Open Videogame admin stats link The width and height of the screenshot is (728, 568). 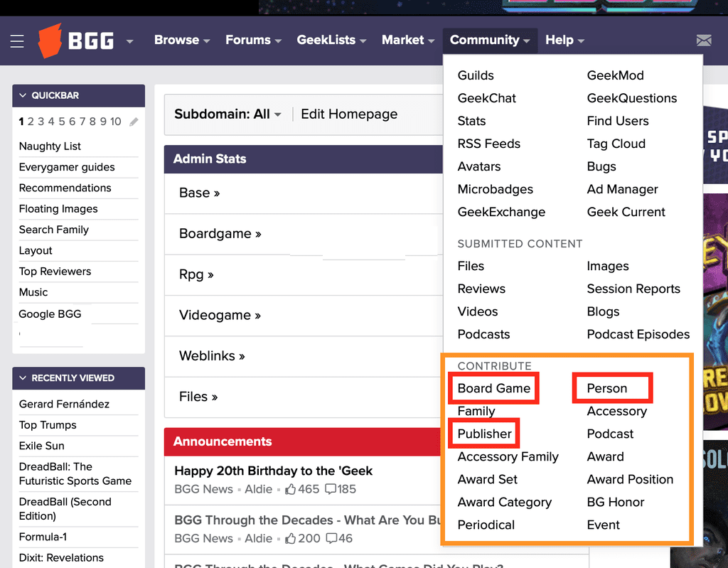click(x=220, y=315)
